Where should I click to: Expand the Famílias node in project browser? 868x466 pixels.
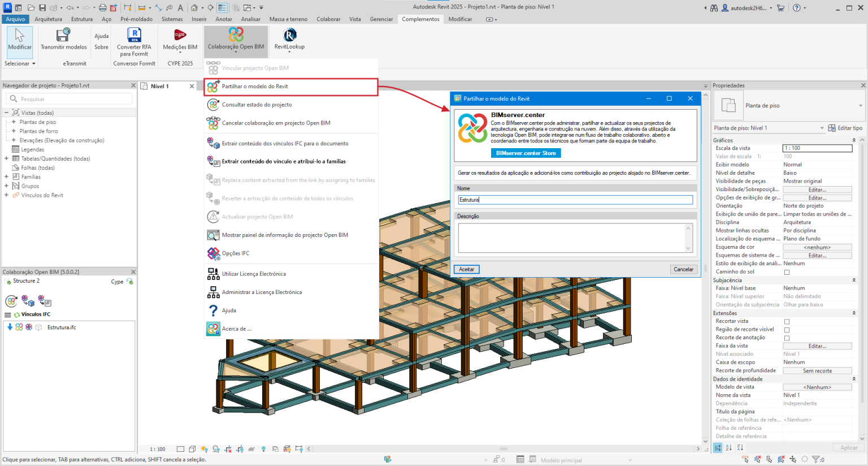pos(6,177)
